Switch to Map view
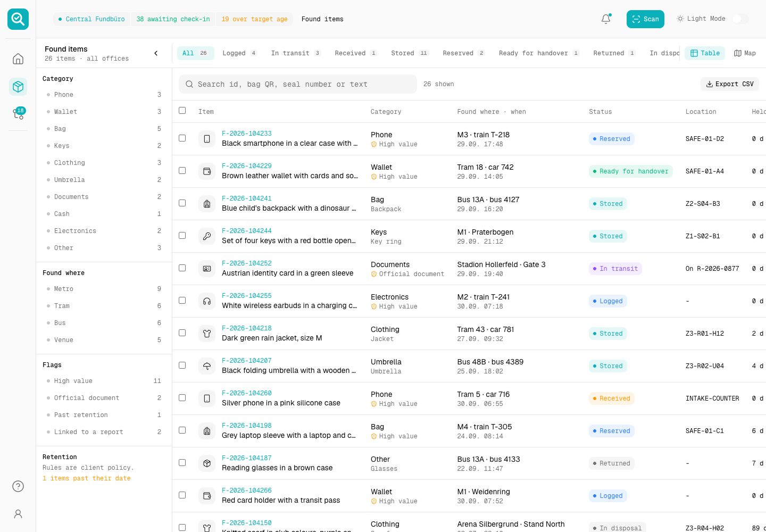The height and width of the screenshot is (532, 766). click(745, 53)
